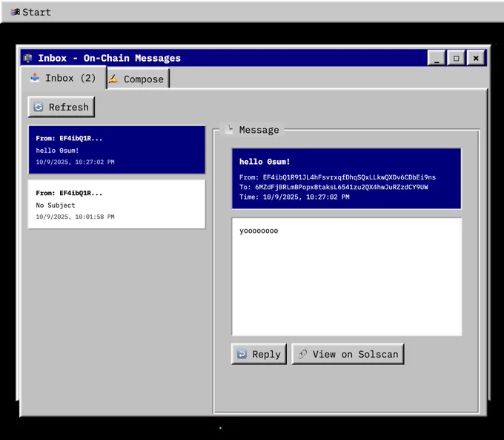Image resolution: width=504 pixels, height=440 pixels.
Task: Open the 'No Subject' message in list
Action: pos(116,204)
